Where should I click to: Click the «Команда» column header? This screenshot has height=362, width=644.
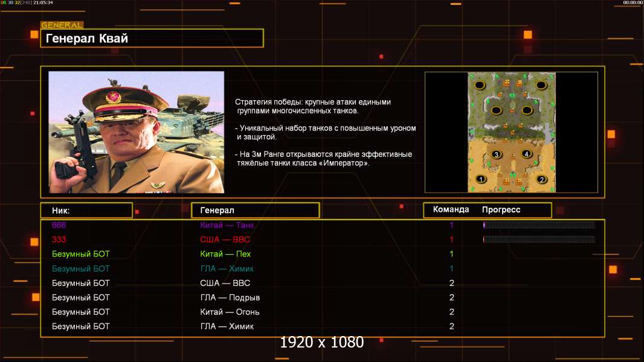click(451, 210)
